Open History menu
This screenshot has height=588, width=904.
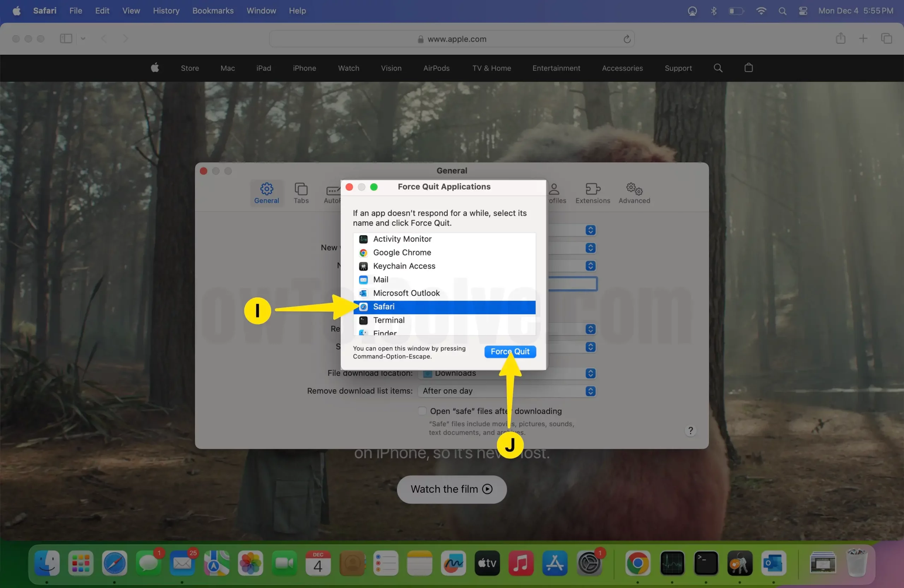tap(166, 11)
